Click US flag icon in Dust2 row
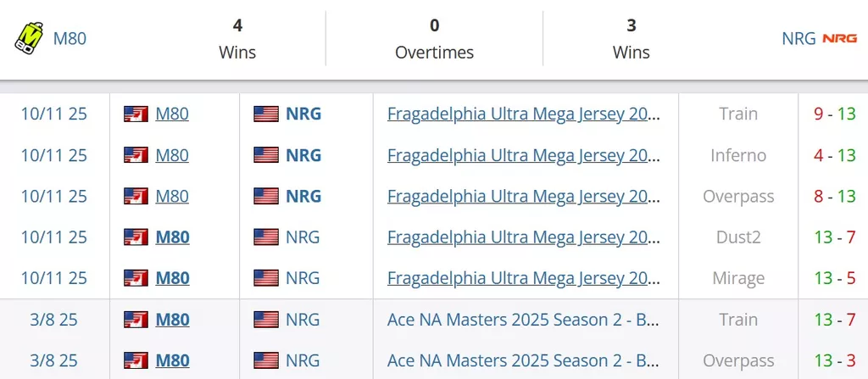This screenshot has width=868, height=379. point(266,237)
